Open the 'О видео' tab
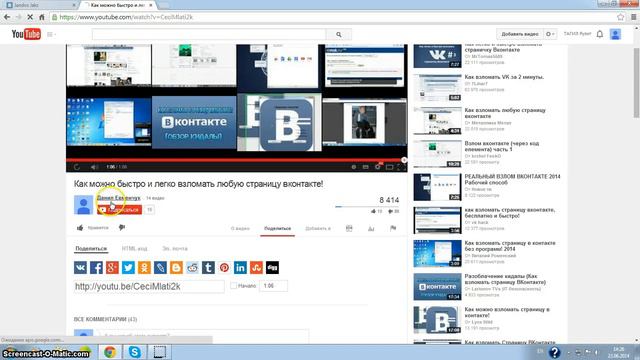The height and width of the screenshot is (360, 640). coord(240,229)
